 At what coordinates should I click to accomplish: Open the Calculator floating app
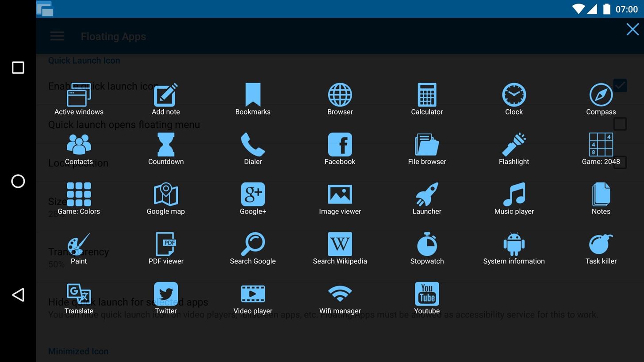[426, 98]
